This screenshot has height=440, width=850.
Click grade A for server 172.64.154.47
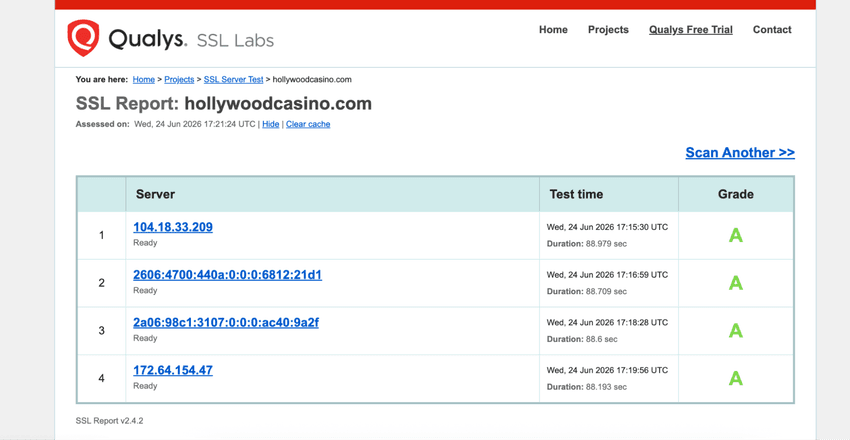point(736,378)
